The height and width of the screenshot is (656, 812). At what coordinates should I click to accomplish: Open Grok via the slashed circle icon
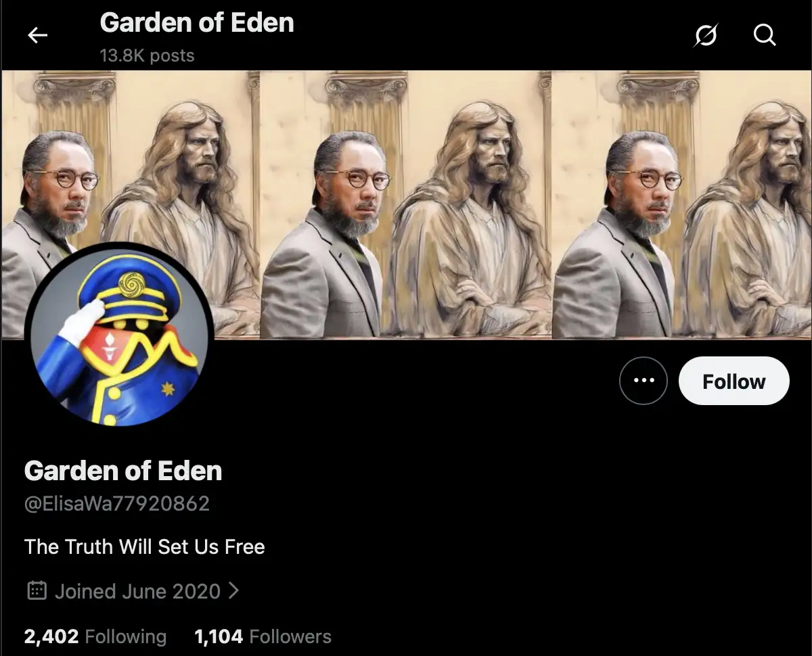coord(705,35)
